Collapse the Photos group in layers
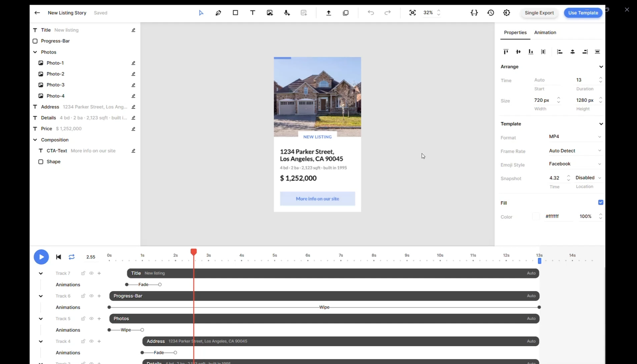 pos(35,52)
